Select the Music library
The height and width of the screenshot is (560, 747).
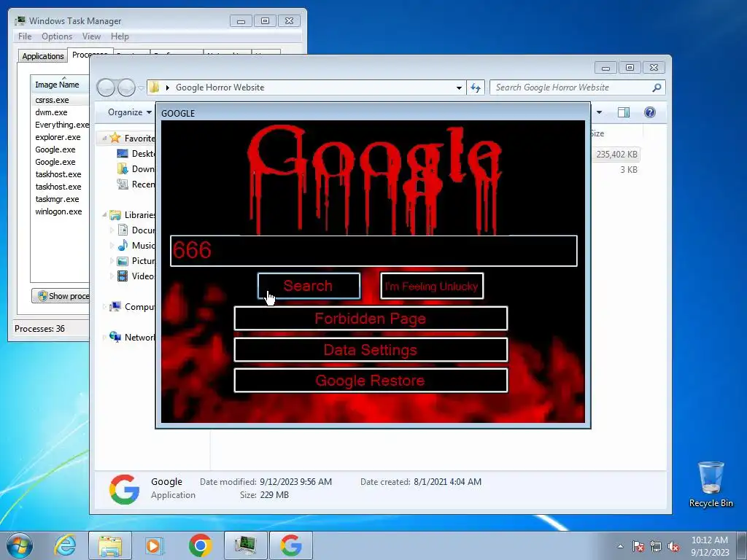point(136,245)
